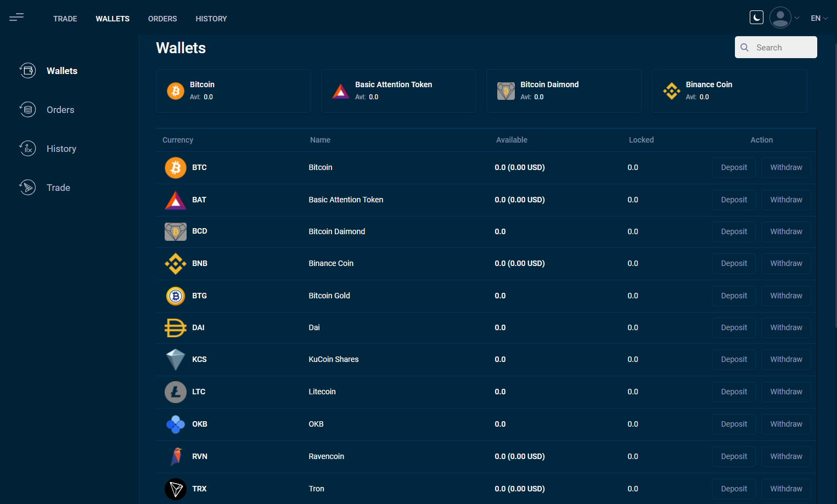Select WALLETS in top navigation
This screenshot has width=837, height=504.
click(x=113, y=19)
